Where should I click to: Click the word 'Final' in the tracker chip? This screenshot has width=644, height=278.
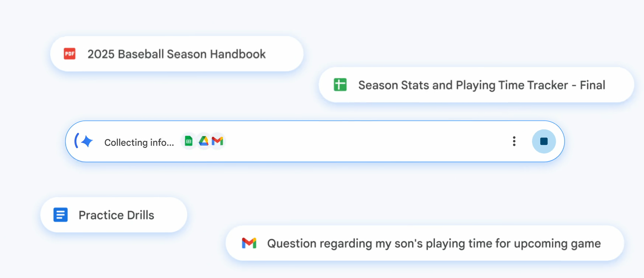click(592, 85)
